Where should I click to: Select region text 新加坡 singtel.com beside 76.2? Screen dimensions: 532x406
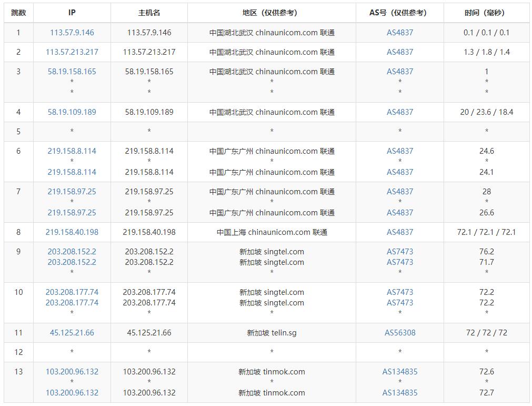coord(272,252)
